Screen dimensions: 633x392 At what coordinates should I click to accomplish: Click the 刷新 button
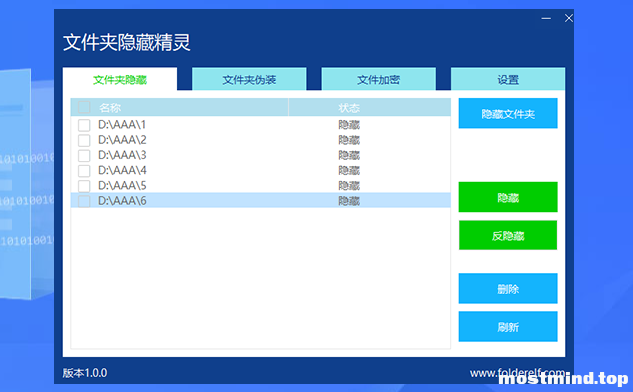[x=508, y=326]
